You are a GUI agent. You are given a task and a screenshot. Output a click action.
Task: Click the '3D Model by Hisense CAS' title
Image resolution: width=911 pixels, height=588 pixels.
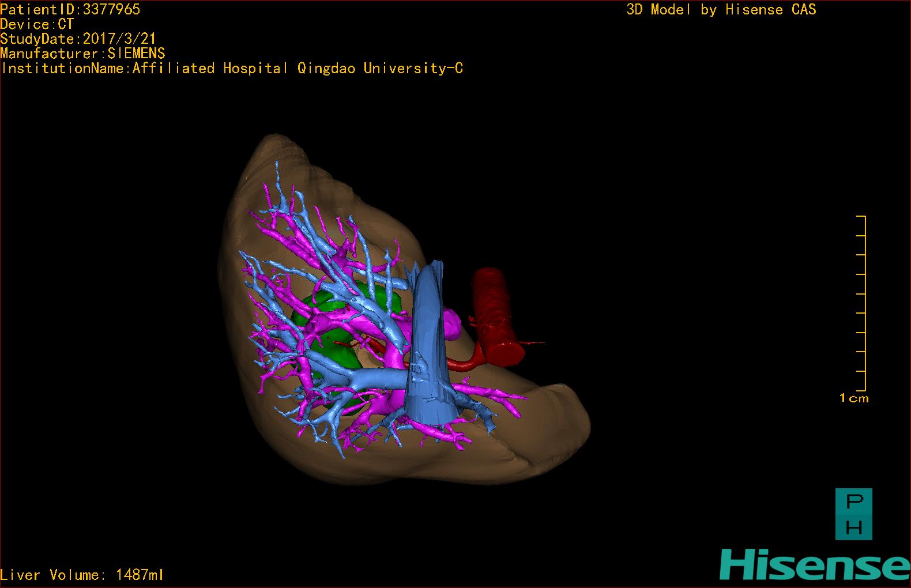[x=721, y=10]
